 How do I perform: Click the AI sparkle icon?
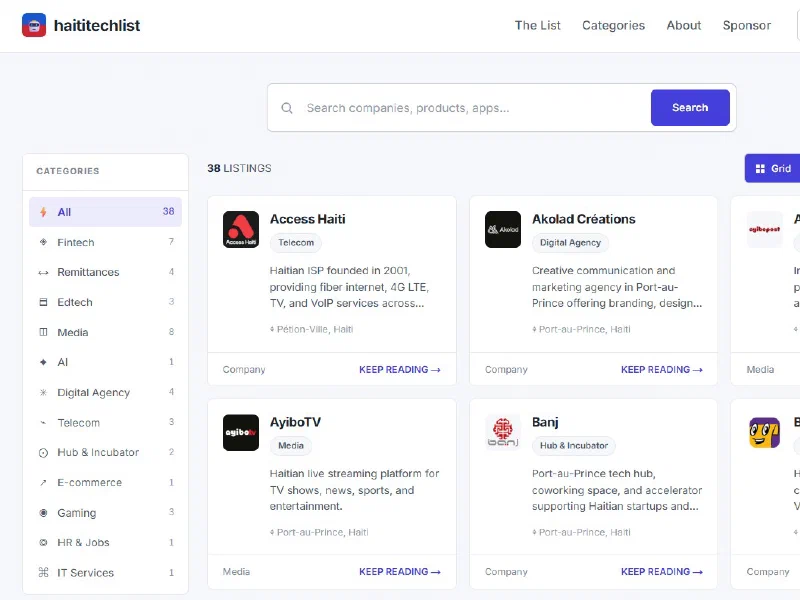[43, 362]
